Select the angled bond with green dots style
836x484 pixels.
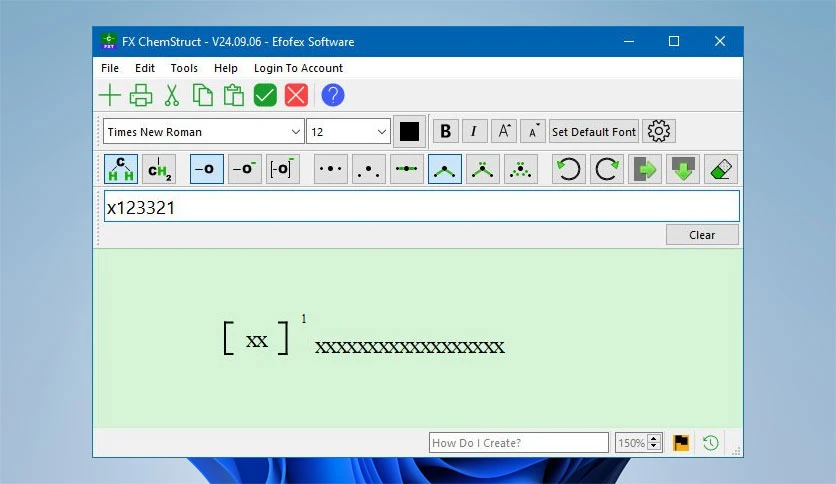click(x=483, y=169)
